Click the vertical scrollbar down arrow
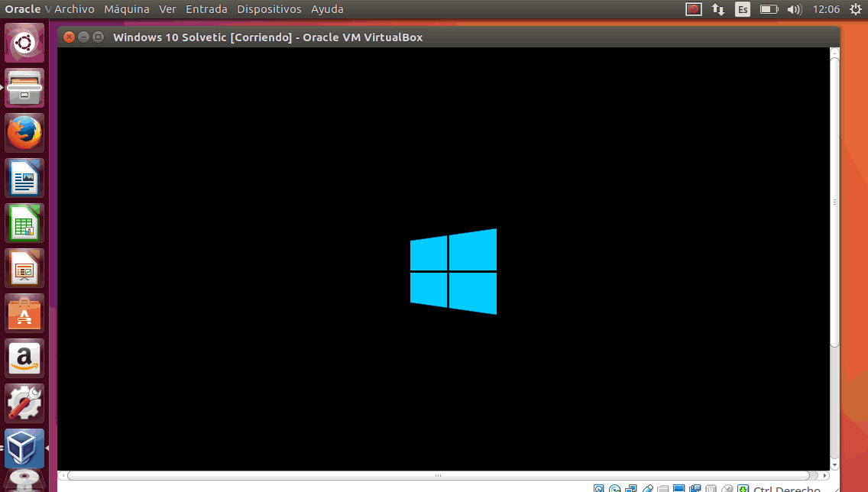Image resolution: width=868 pixels, height=492 pixels. pyautogui.click(x=835, y=466)
